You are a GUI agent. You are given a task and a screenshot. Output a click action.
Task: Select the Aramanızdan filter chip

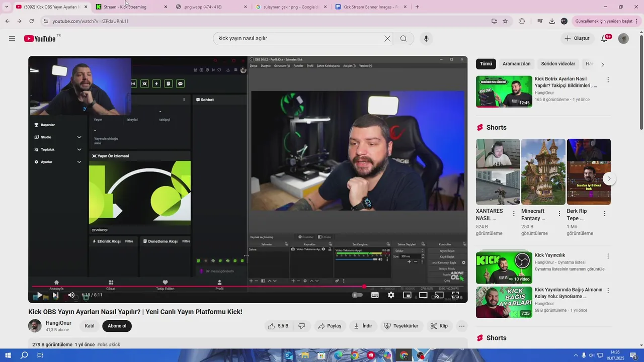pyautogui.click(x=516, y=64)
